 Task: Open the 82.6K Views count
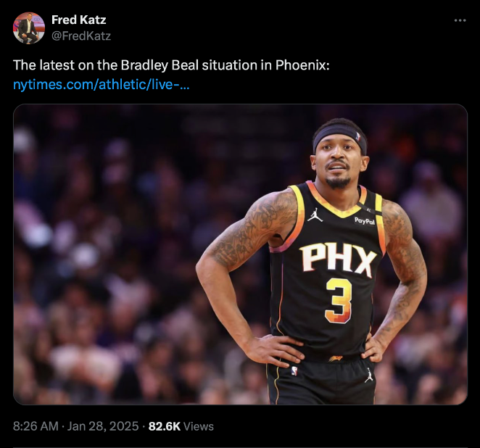(x=181, y=426)
